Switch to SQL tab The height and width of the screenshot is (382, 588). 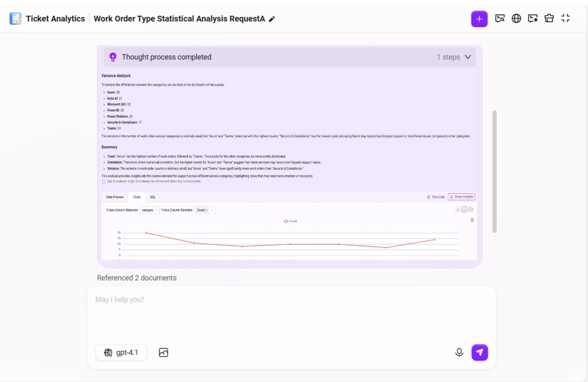153,197
